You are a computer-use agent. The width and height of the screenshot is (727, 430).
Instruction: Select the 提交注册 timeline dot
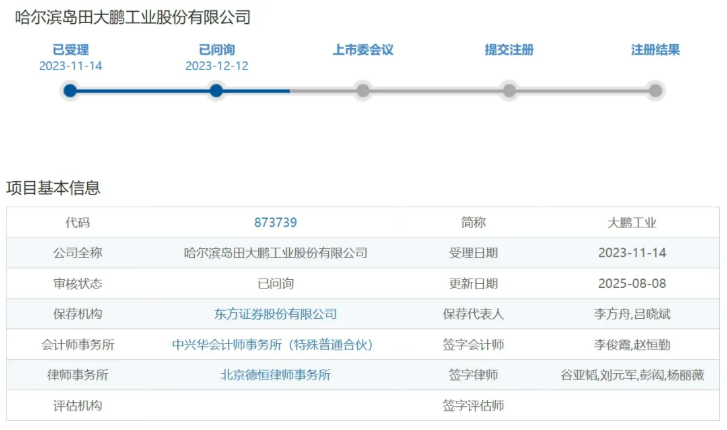509,90
